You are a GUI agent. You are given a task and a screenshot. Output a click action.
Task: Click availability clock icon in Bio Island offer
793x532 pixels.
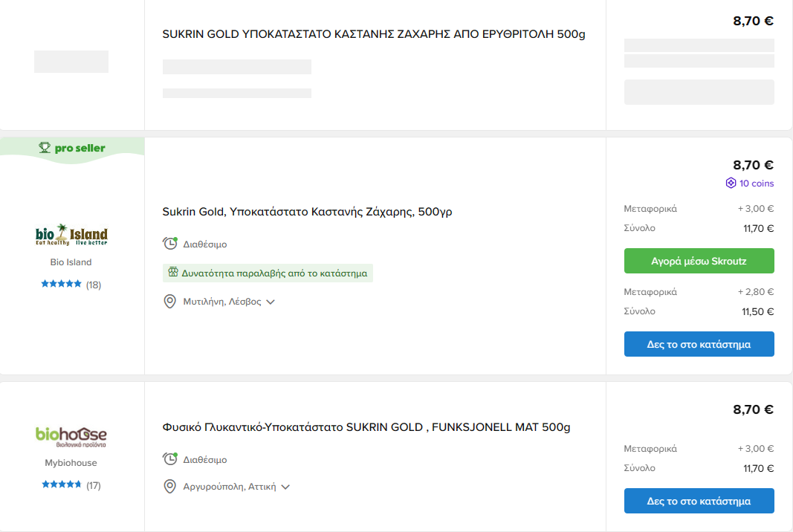pyautogui.click(x=170, y=243)
